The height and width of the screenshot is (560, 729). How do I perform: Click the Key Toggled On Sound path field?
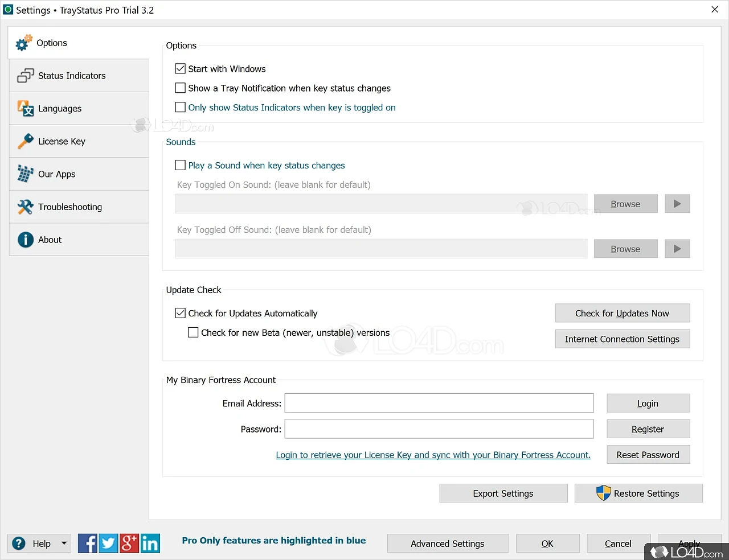(x=381, y=204)
